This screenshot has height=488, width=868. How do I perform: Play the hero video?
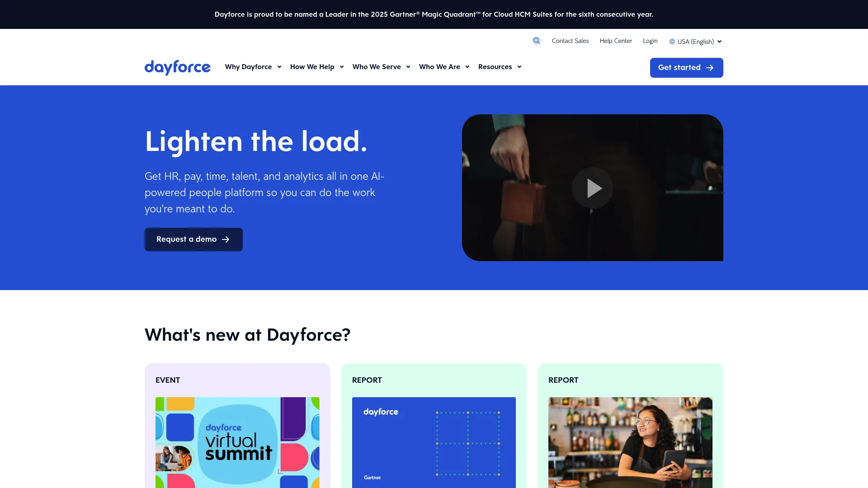592,188
